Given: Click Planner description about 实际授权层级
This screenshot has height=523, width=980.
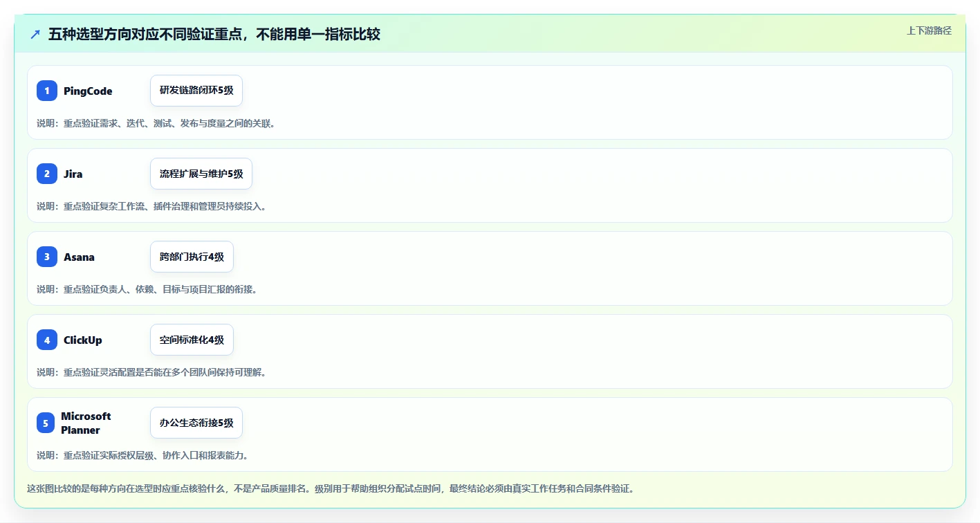Looking at the screenshot, I should pos(142,455).
